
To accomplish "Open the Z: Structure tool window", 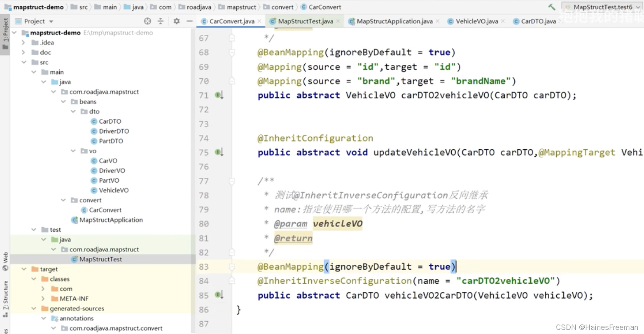I will pyautogui.click(x=5, y=299).
